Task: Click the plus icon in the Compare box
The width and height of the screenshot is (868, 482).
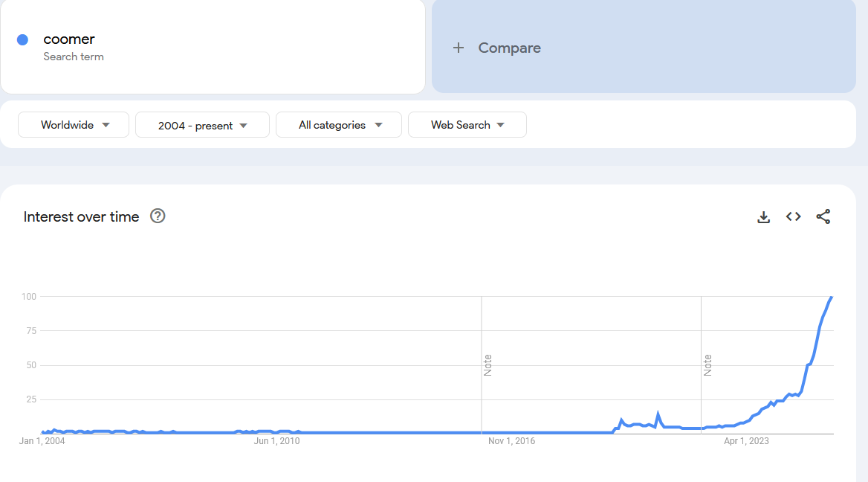Action: 459,48
